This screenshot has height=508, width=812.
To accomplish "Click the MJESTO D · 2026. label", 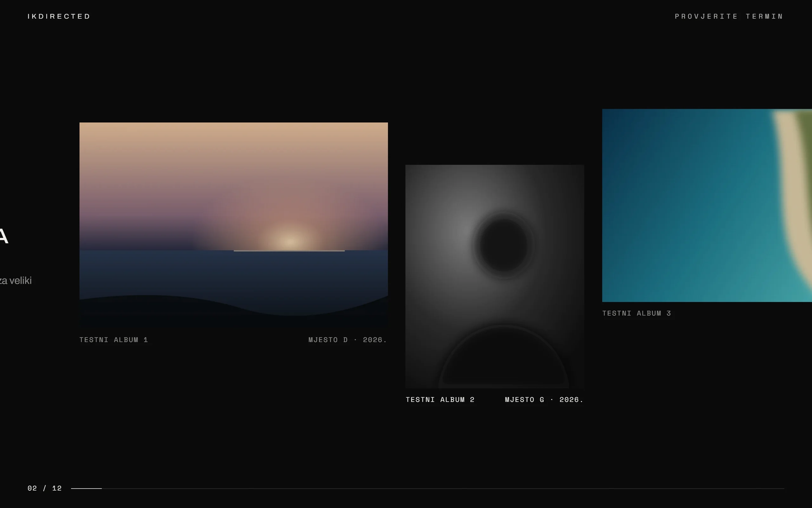I will (x=348, y=340).
